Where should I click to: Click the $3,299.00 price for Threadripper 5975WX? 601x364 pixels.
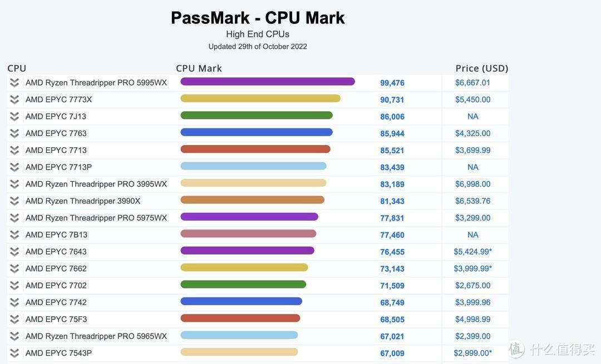coord(472,218)
